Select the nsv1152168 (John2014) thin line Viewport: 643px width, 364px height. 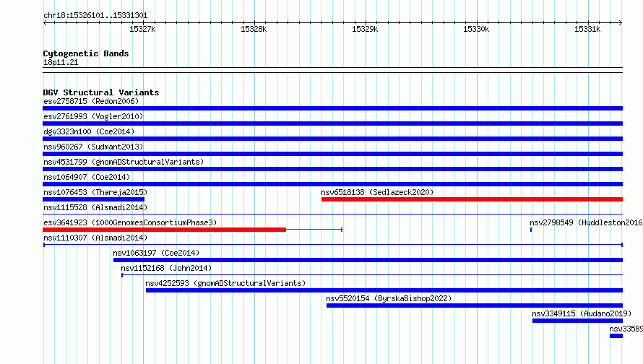372,275
